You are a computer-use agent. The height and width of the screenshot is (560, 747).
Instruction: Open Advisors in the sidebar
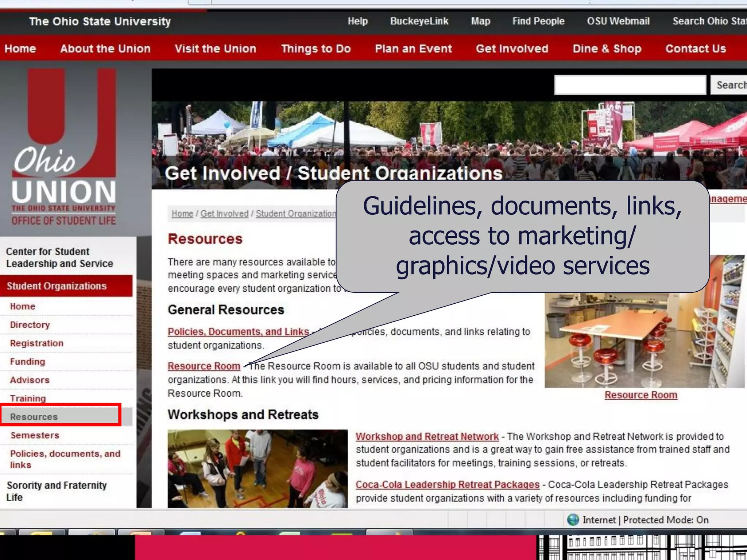pos(30,380)
